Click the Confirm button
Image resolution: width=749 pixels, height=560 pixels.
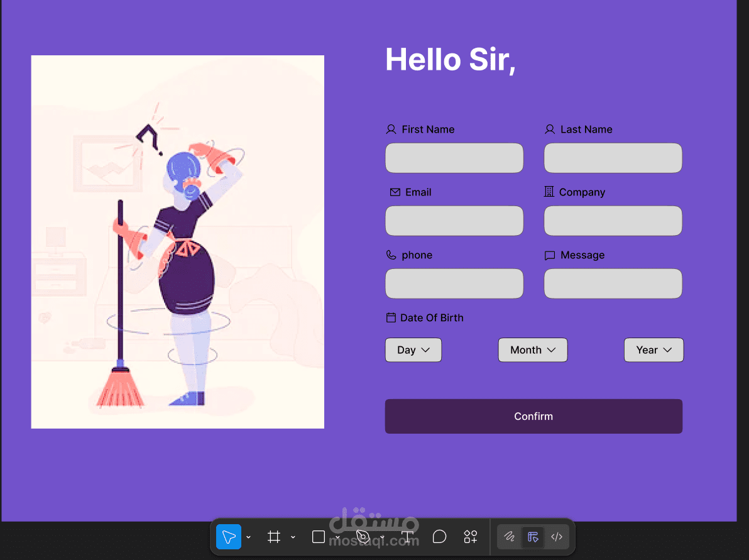click(x=533, y=416)
